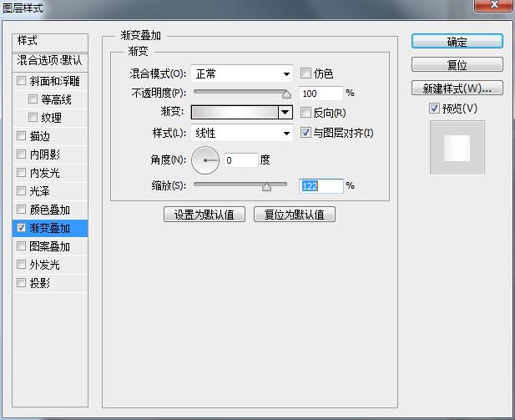This screenshot has height=420, width=515.
Task: Select the 纹理 sub-entry
Action: 50,118
